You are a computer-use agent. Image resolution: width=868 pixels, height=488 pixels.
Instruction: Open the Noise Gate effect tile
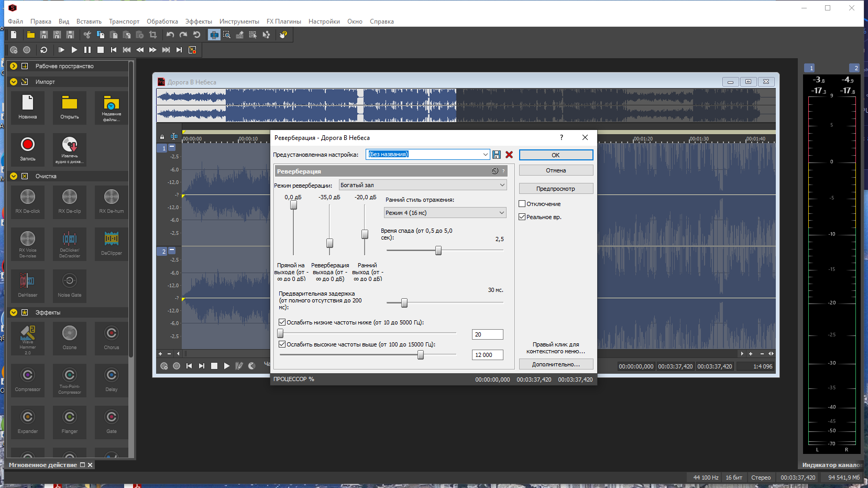[70, 285]
